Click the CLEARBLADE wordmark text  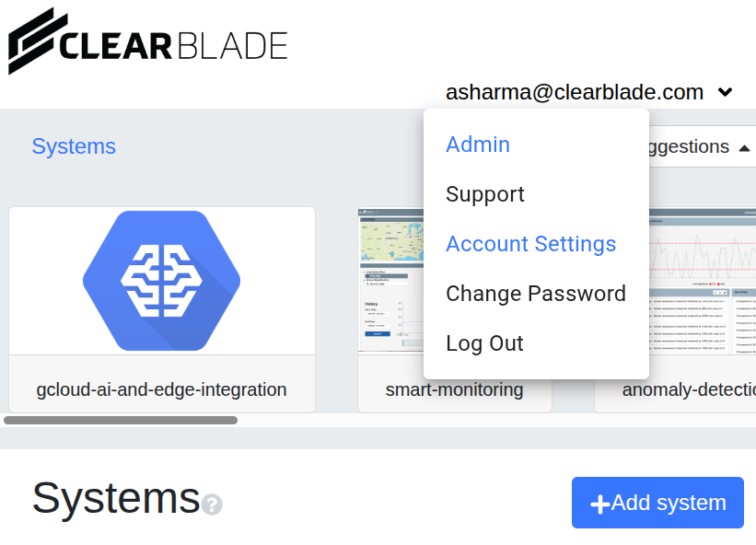point(173,45)
